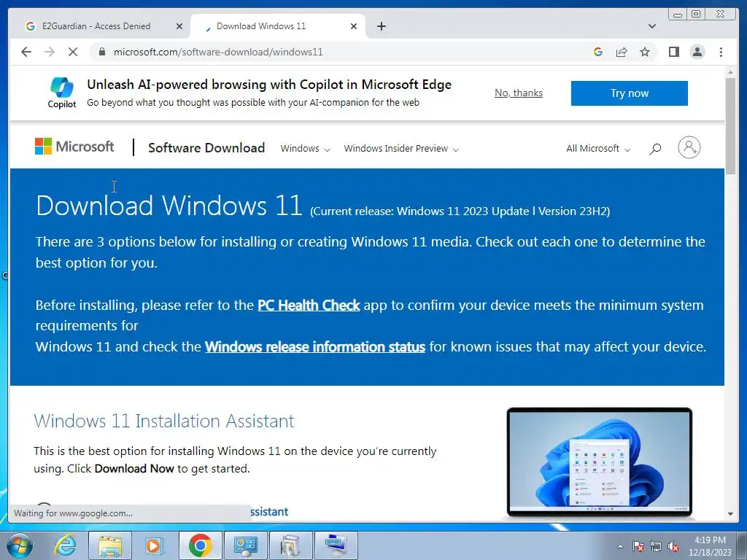Click the site search magnifier
747x560 pixels.
(655, 149)
